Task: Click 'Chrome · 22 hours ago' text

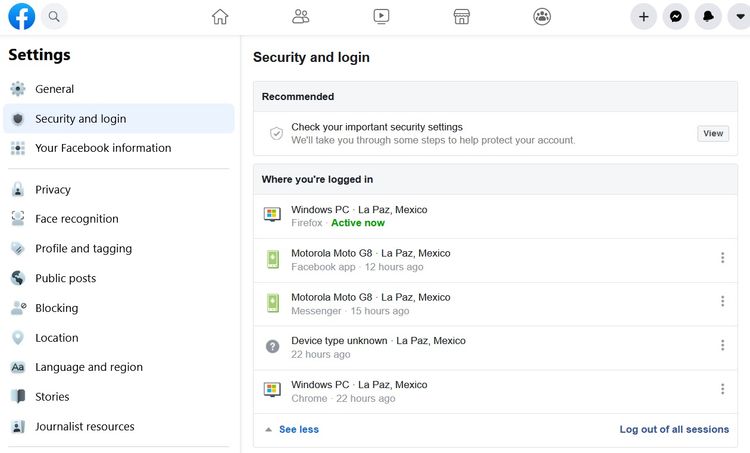Action: [343, 398]
